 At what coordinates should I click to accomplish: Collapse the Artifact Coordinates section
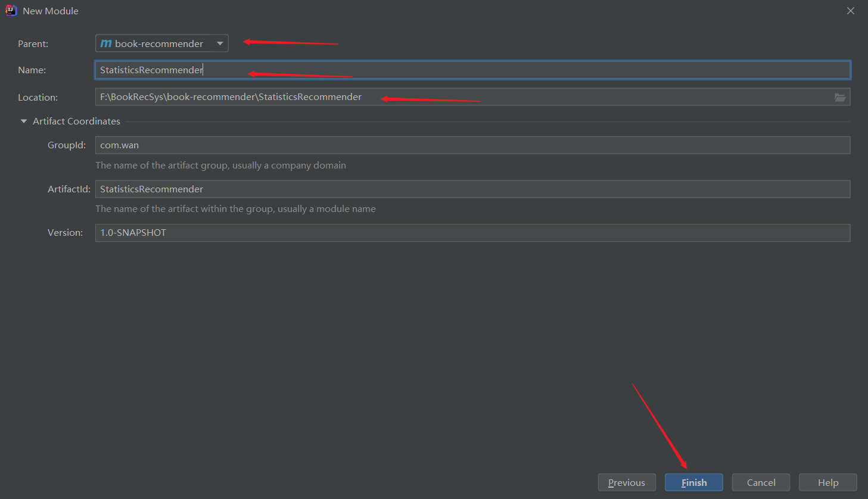pos(24,121)
